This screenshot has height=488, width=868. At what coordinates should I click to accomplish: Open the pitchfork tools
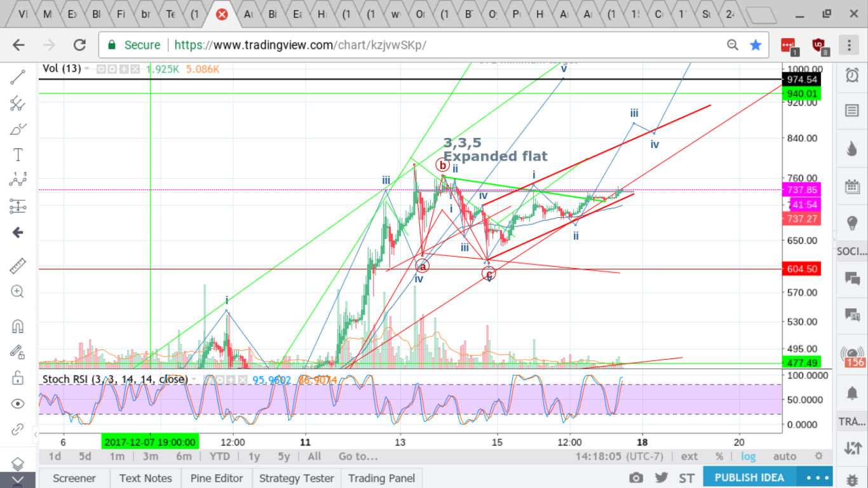(x=18, y=103)
